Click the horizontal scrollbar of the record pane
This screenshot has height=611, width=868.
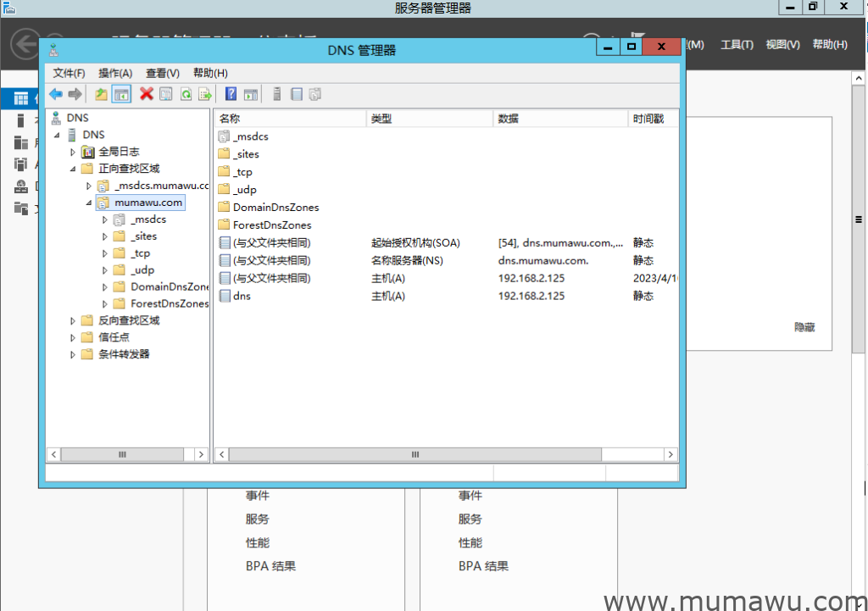click(x=415, y=454)
